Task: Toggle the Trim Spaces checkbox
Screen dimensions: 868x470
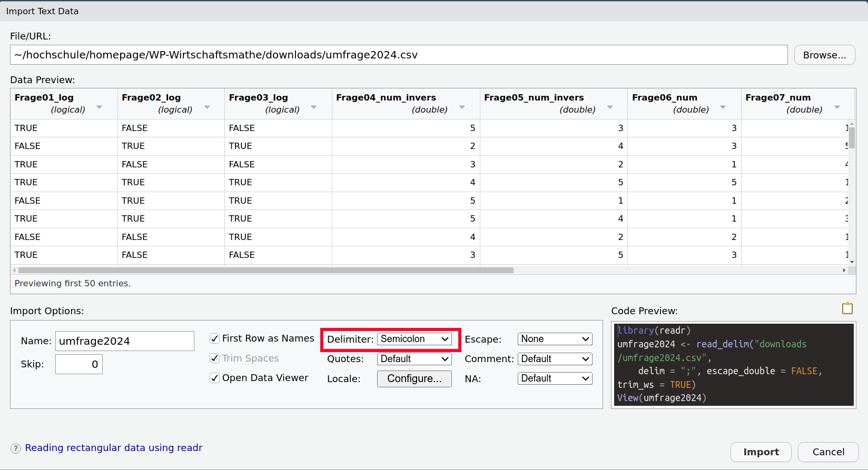Action: point(215,358)
